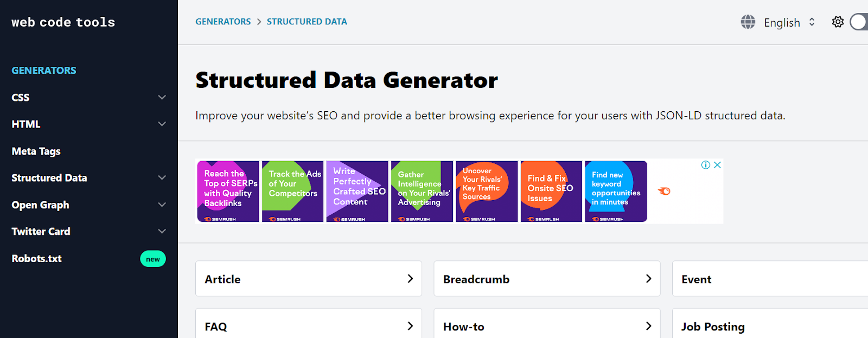Click the ad info icon

click(x=705, y=165)
